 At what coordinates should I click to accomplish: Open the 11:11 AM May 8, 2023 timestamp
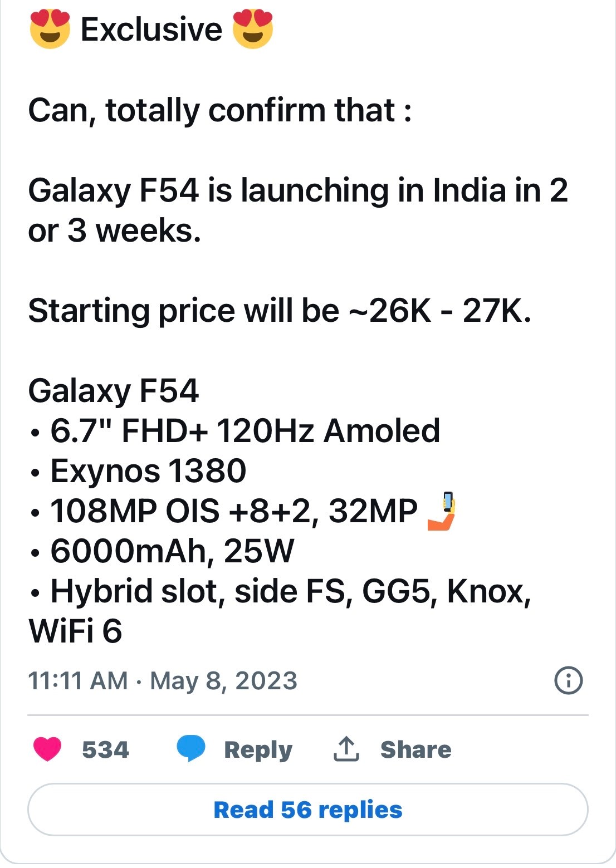pos(163,681)
